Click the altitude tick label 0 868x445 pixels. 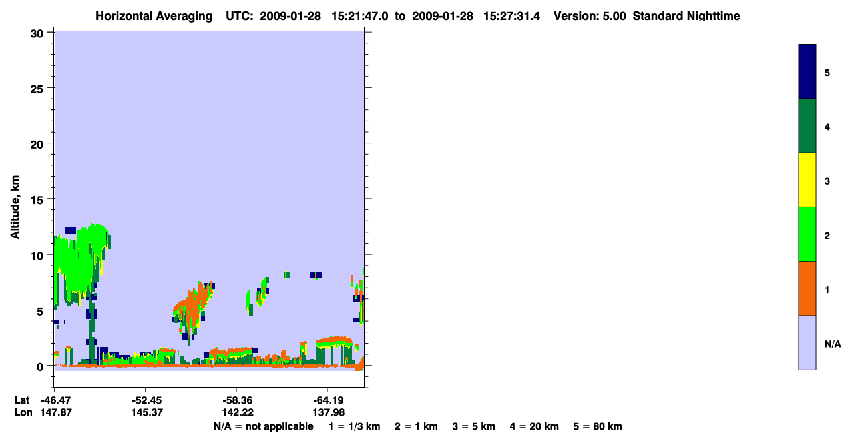point(41,366)
